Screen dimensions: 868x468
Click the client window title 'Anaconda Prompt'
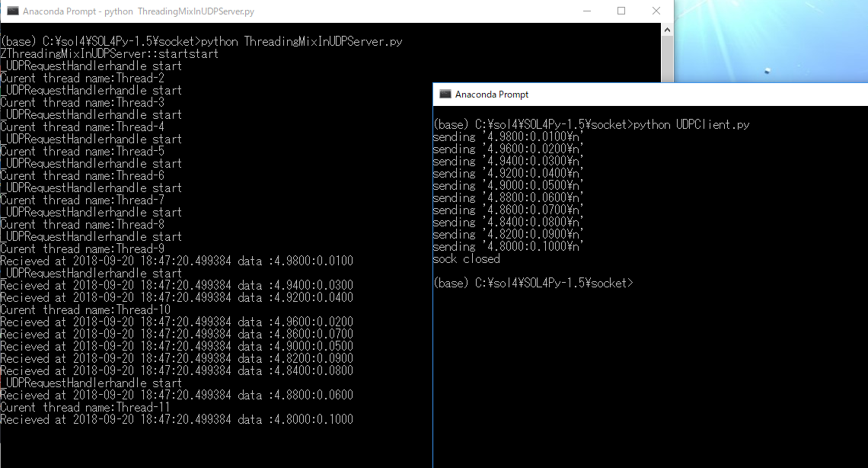coord(492,95)
